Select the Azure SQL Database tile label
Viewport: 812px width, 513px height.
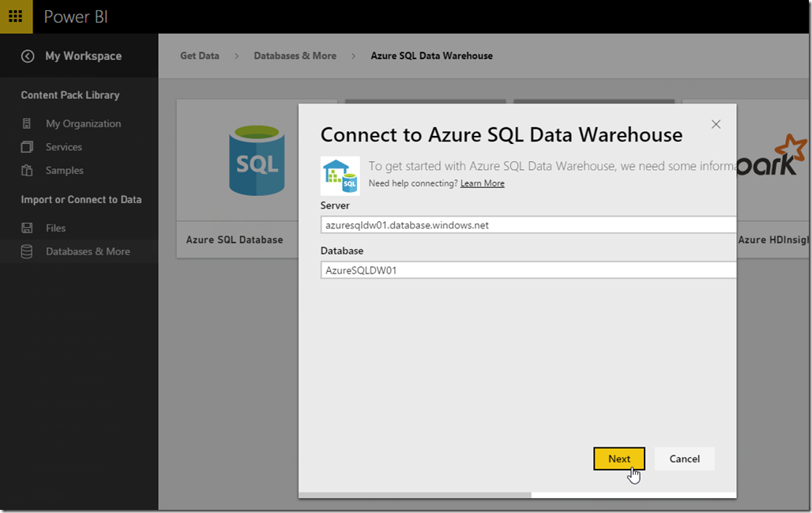tap(235, 240)
